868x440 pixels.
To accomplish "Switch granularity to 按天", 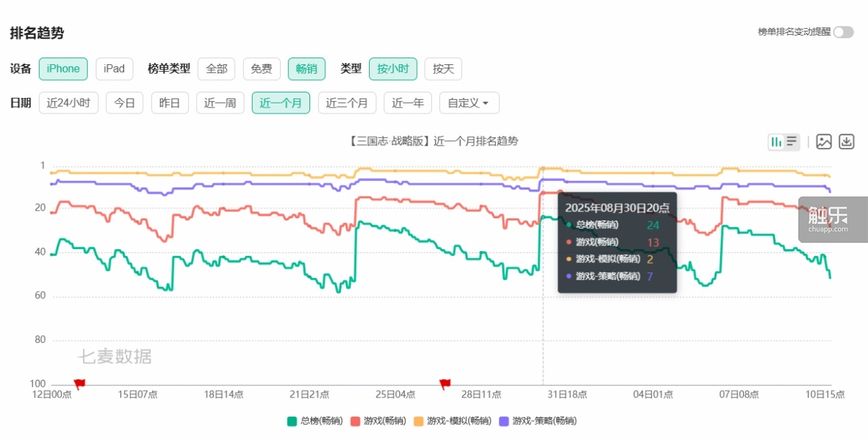I will click(444, 68).
